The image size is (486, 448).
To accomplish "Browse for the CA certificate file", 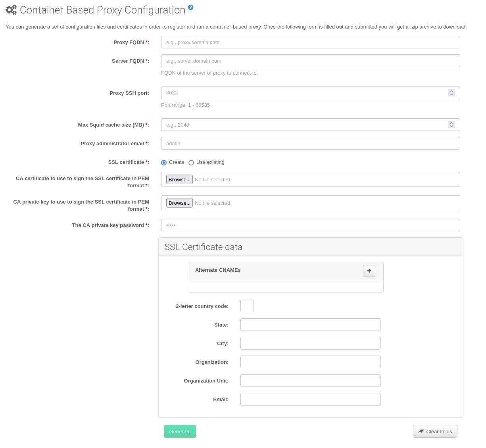I will click(x=179, y=179).
